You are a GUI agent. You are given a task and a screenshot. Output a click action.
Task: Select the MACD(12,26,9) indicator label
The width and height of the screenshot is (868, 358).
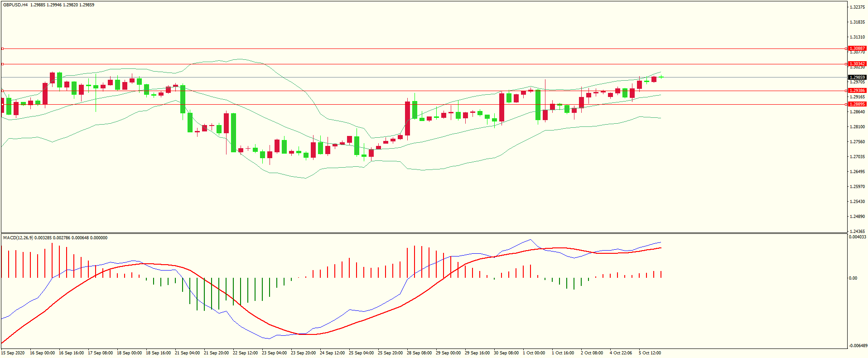(x=18, y=237)
